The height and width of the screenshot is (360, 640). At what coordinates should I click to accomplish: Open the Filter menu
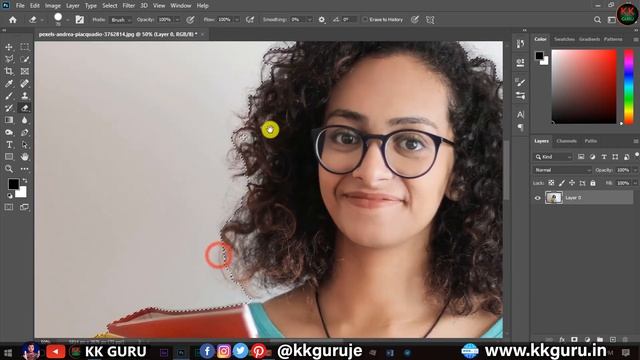129,6
